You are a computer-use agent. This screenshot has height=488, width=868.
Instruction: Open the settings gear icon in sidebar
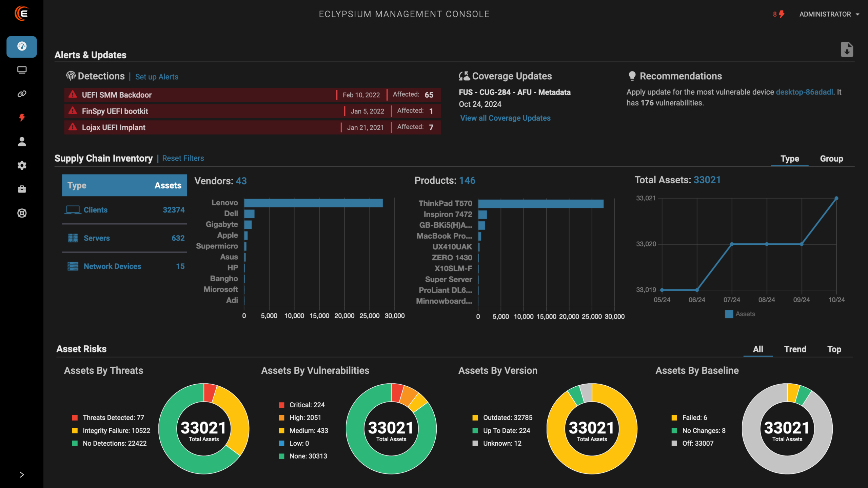tap(22, 165)
